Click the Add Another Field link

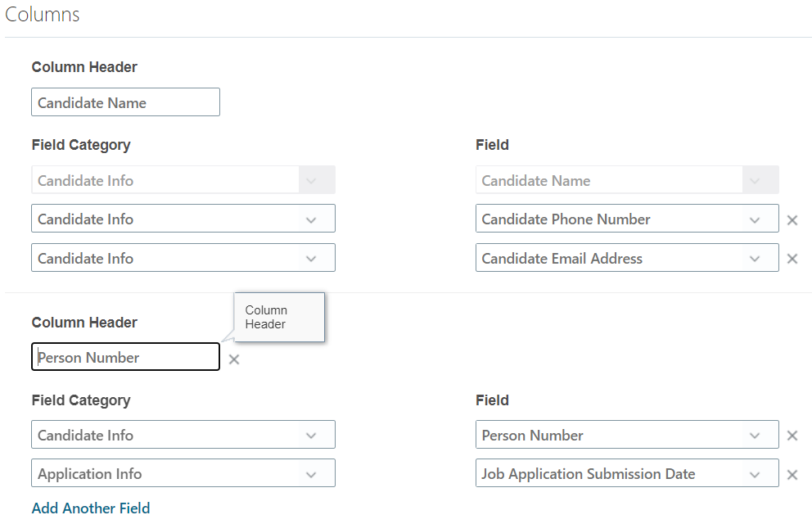(x=91, y=508)
